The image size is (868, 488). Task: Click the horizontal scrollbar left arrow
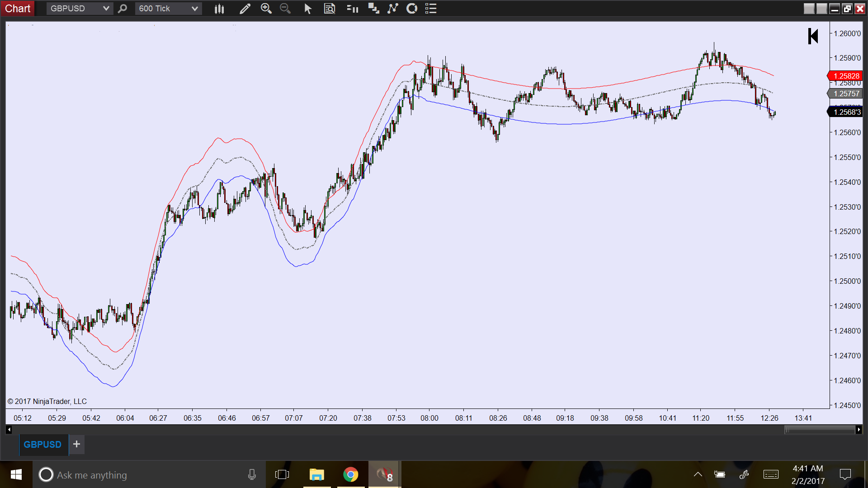coord(9,430)
